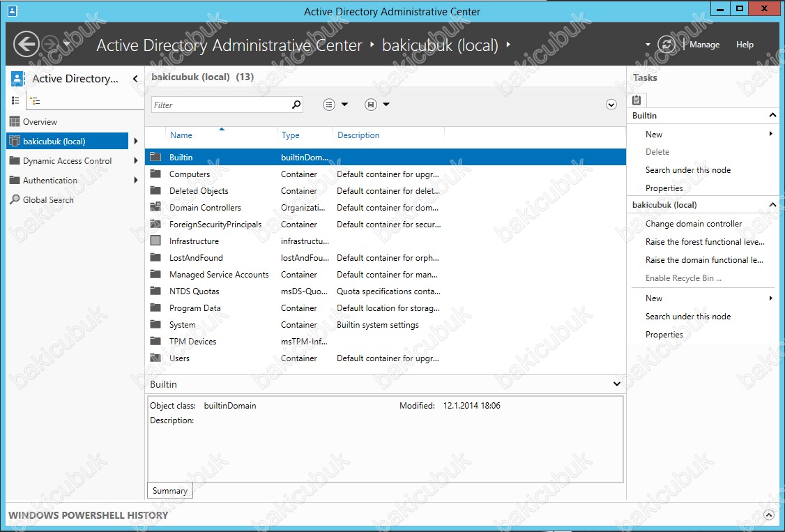Expand Windows PowerShell History panel chevron
Viewport: 785px width, 532px height.
point(769,515)
